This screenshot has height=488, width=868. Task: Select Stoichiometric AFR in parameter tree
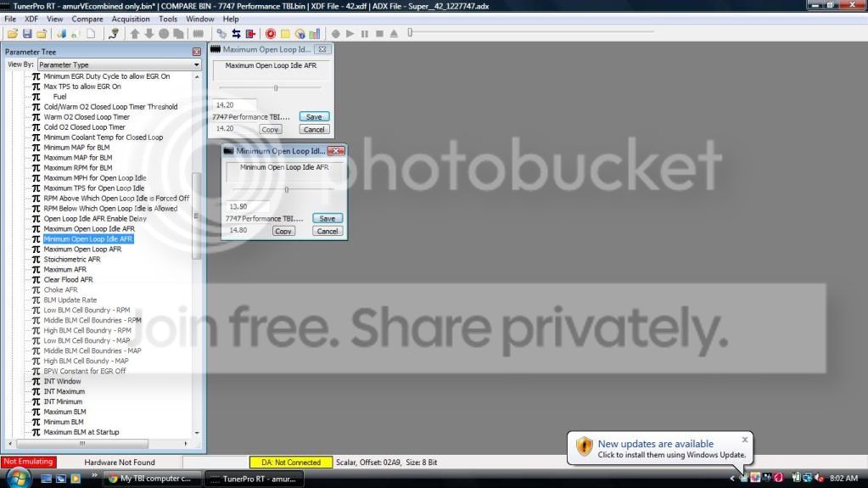coord(72,259)
